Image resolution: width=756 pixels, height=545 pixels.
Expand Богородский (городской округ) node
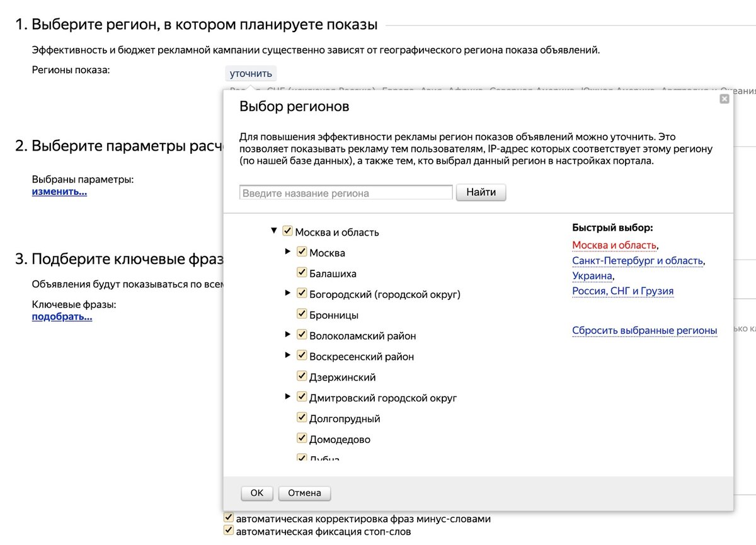click(288, 293)
